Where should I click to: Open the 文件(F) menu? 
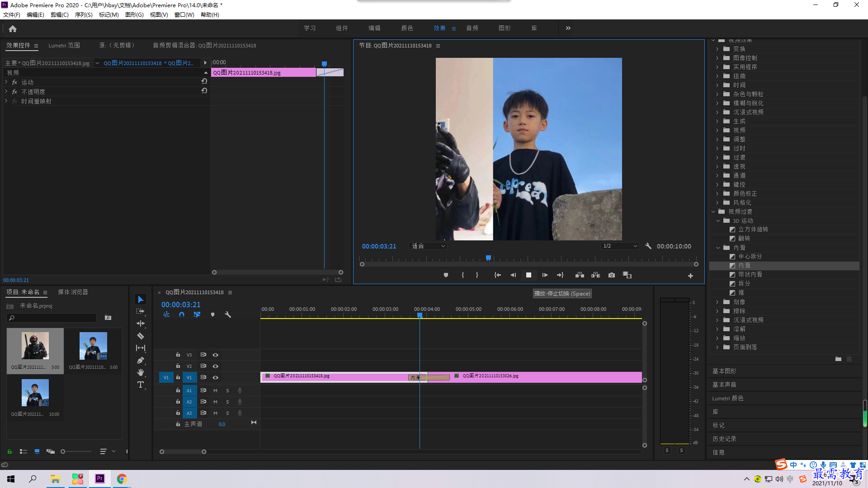click(12, 14)
